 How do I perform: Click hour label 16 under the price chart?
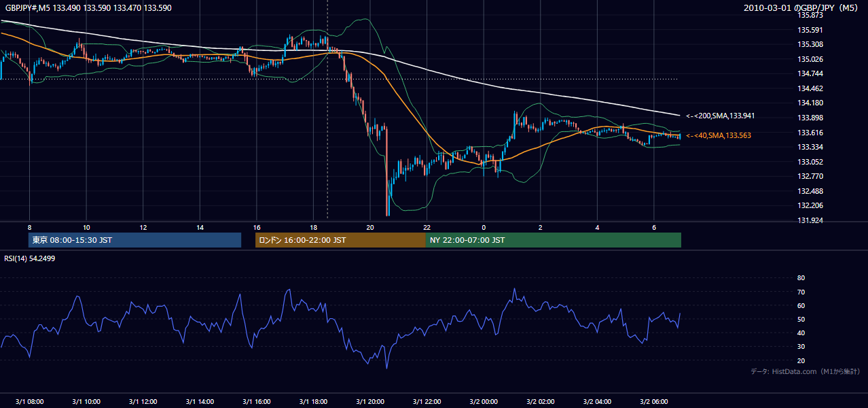point(257,227)
